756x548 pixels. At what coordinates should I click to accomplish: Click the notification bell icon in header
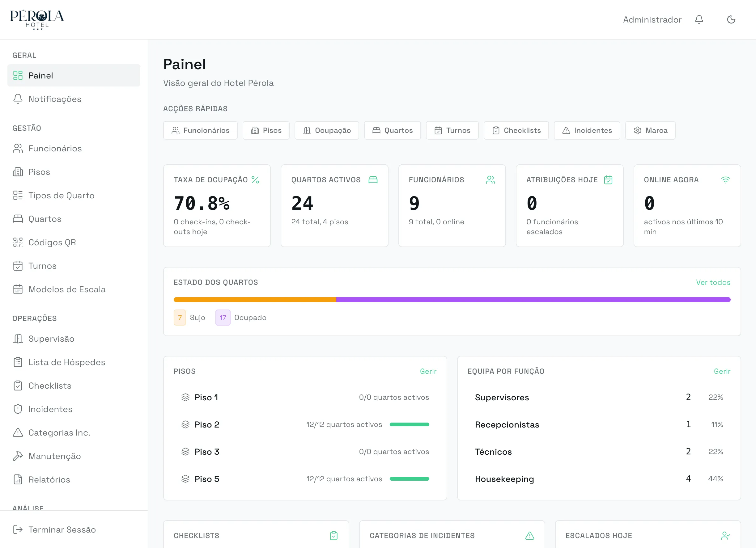699,19
